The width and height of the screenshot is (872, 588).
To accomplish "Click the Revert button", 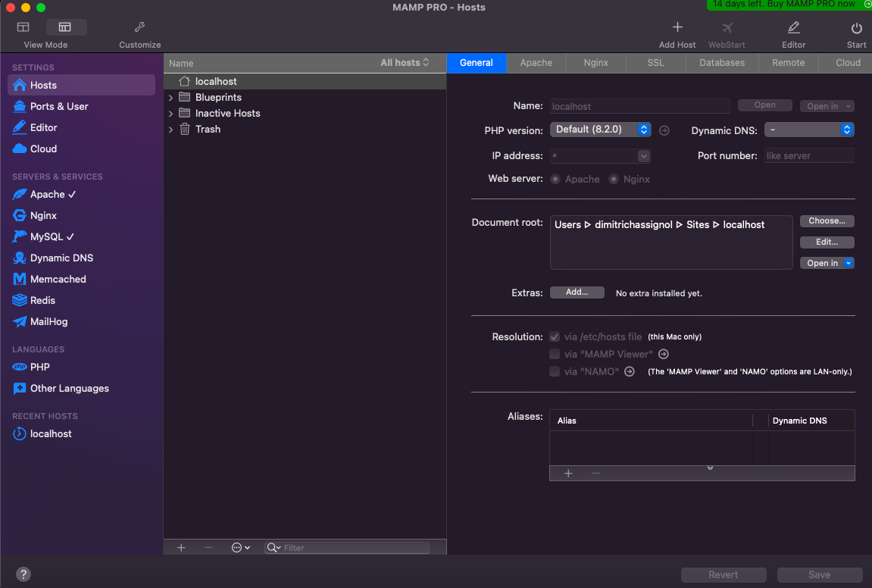I will coord(724,574).
